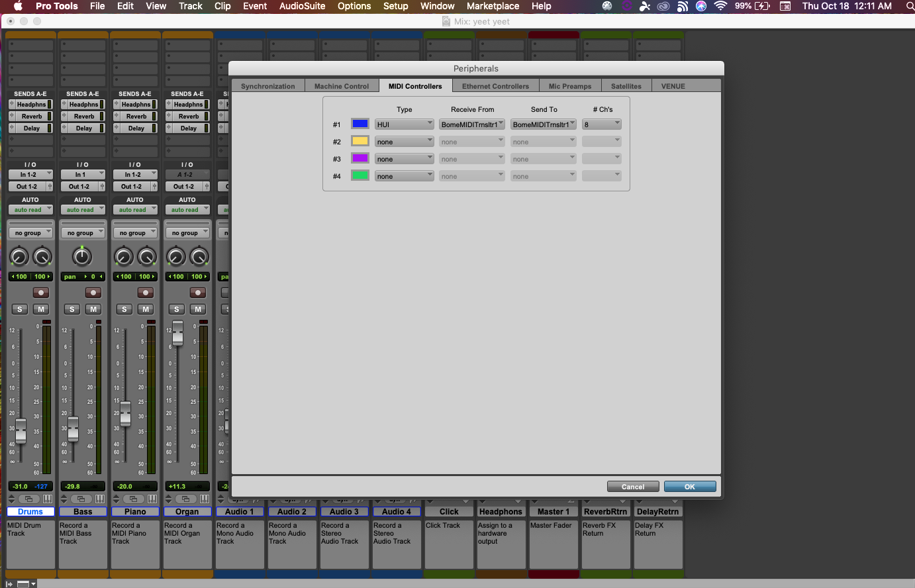Open the Bass track no group dropdown
915x588 pixels.
click(83, 232)
